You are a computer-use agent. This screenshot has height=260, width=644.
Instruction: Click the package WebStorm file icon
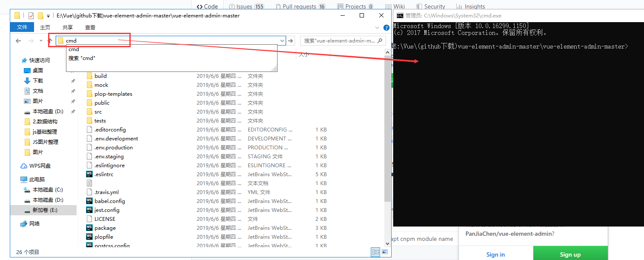coord(89,228)
